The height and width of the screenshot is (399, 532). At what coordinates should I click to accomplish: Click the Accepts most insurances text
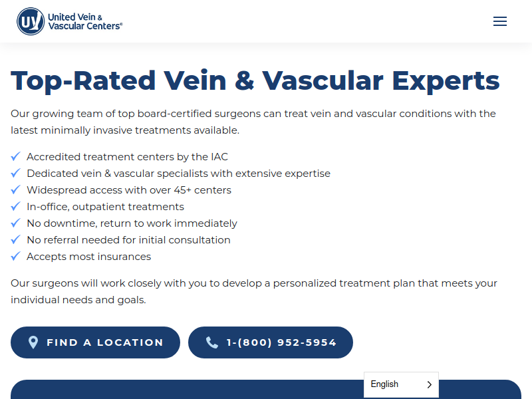point(89,257)
